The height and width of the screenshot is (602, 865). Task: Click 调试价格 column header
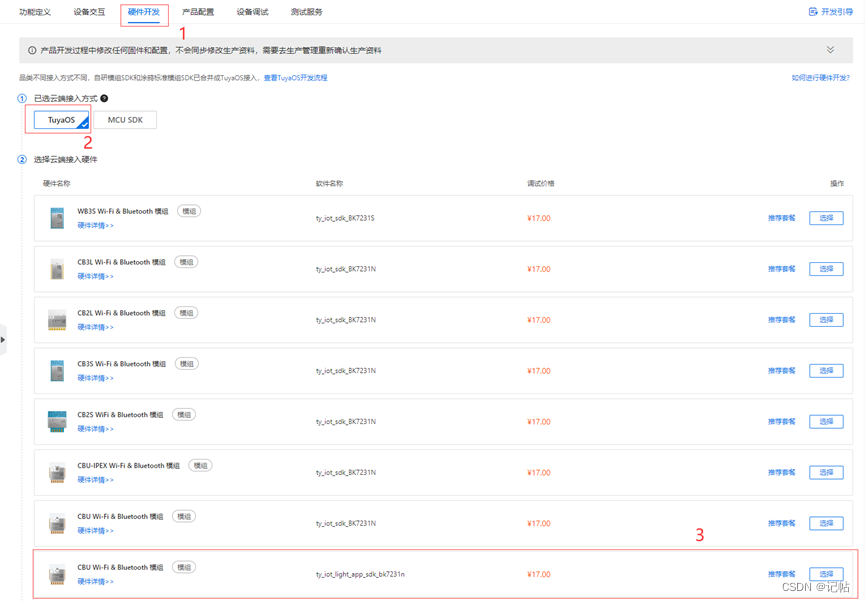541,183
